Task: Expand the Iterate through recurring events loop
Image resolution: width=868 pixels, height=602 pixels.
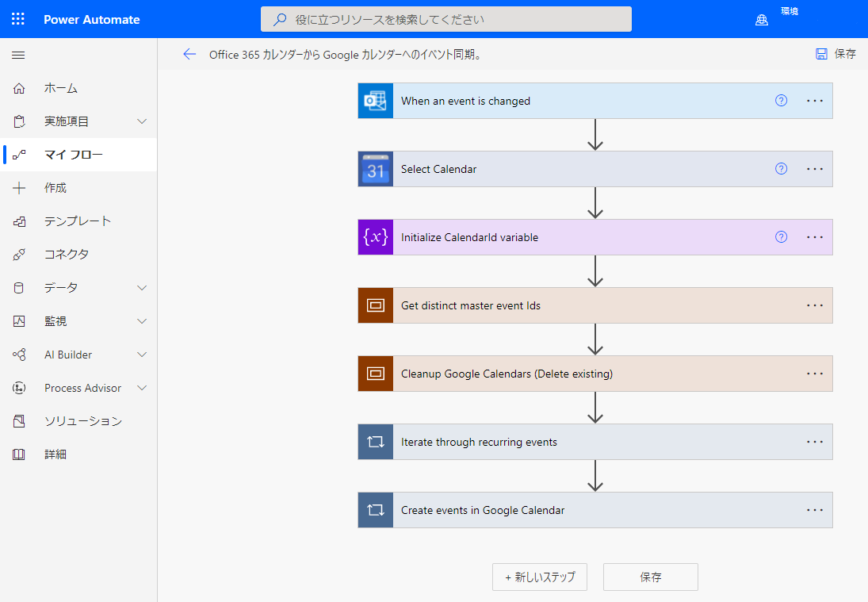Action: click(x=595, y=442)
